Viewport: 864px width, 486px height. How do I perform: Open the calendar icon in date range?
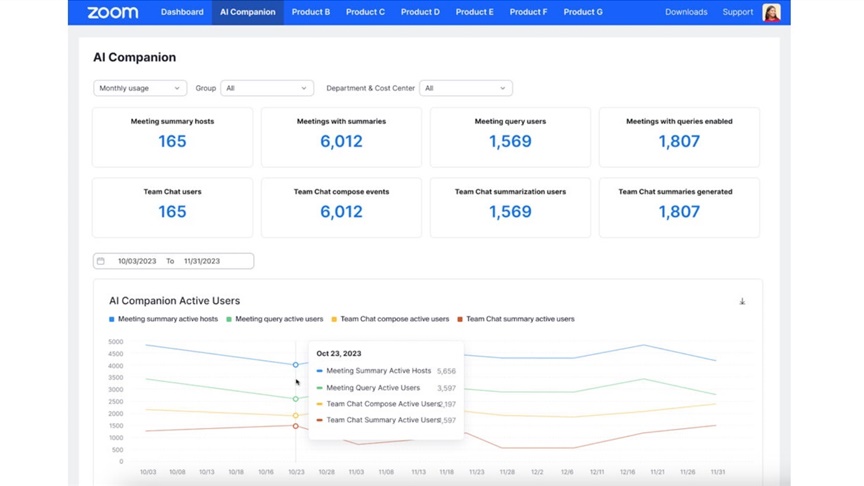101,261
